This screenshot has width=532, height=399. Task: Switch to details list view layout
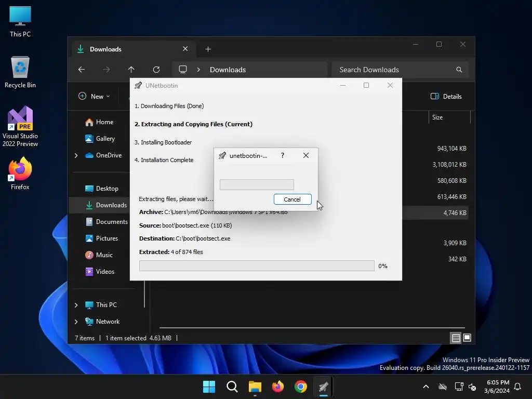point(456,338)
